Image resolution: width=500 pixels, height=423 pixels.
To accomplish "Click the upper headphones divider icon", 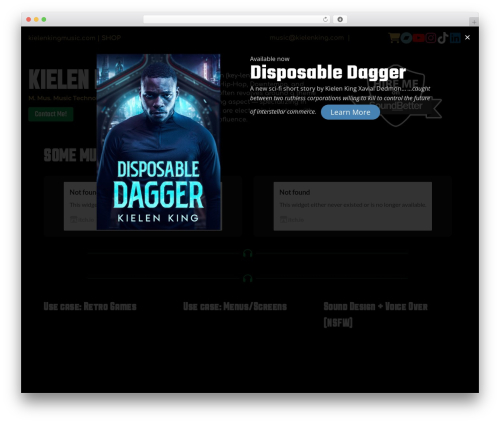I will click(248, 253).
